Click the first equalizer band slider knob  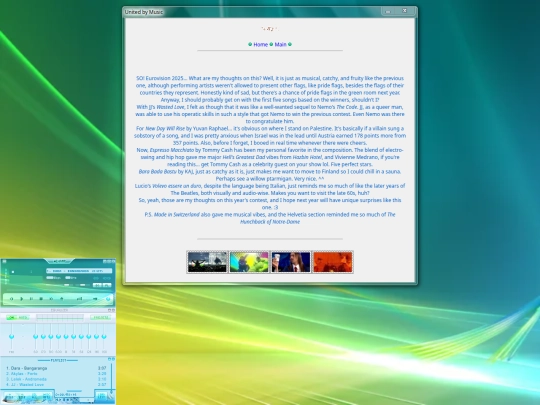coord(35,336)
